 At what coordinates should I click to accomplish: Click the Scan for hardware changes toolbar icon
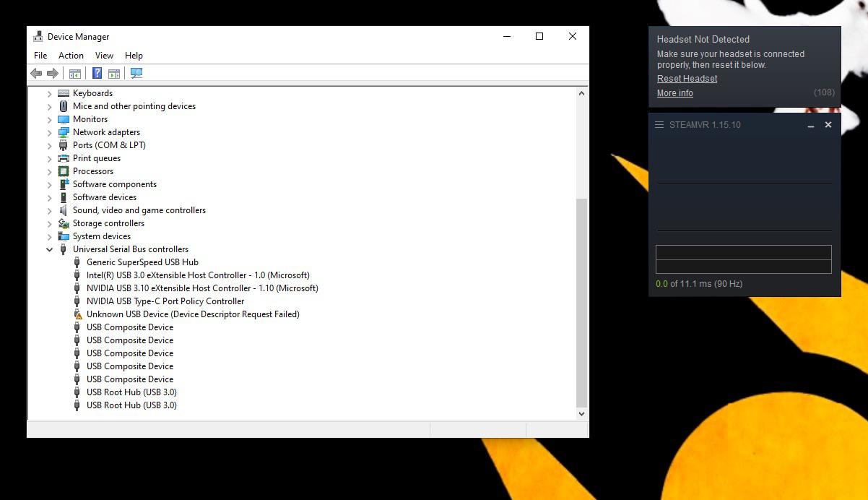click(136, 72)
